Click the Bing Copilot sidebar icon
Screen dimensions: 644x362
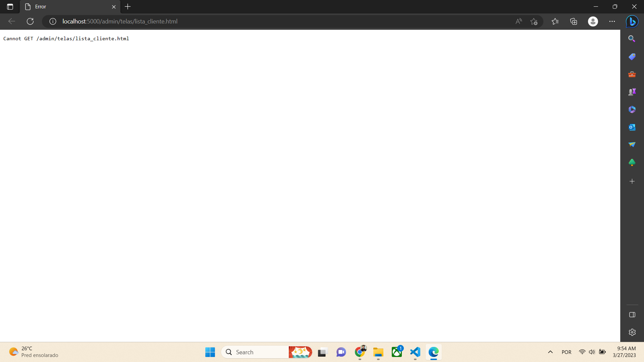pyautogui.click(x=632, y=21)
